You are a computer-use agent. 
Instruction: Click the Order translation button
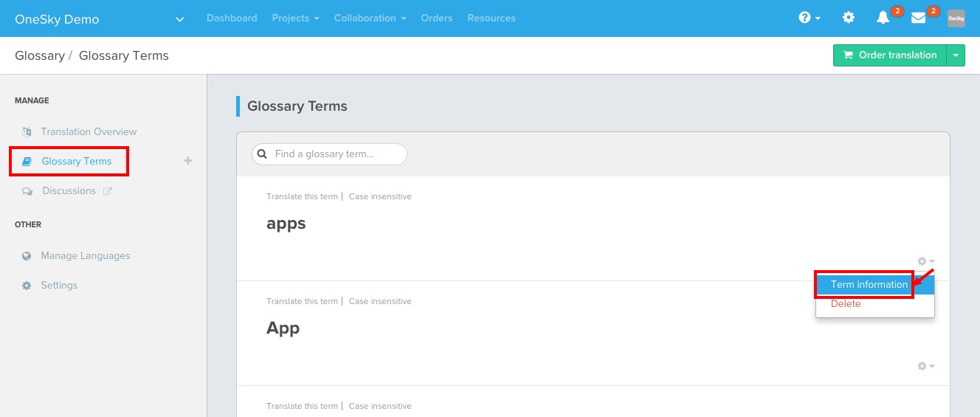point(890,55)
